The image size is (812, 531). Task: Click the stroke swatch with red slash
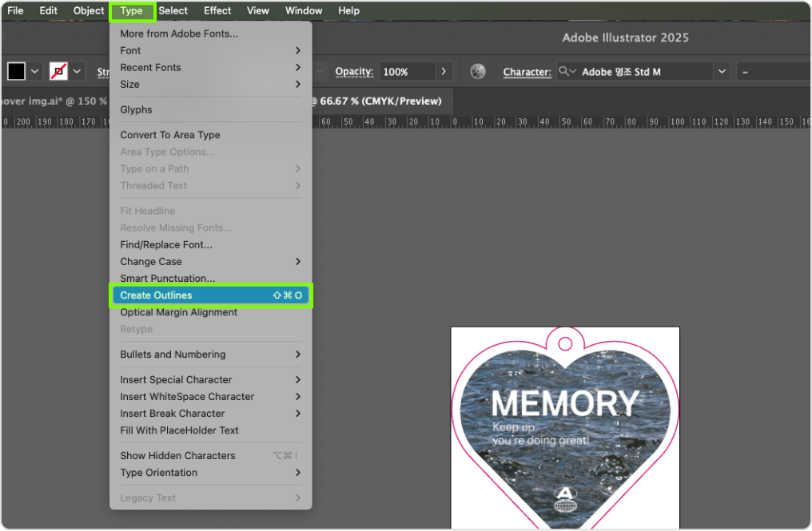pyautogui.click(x=58, y=72)
